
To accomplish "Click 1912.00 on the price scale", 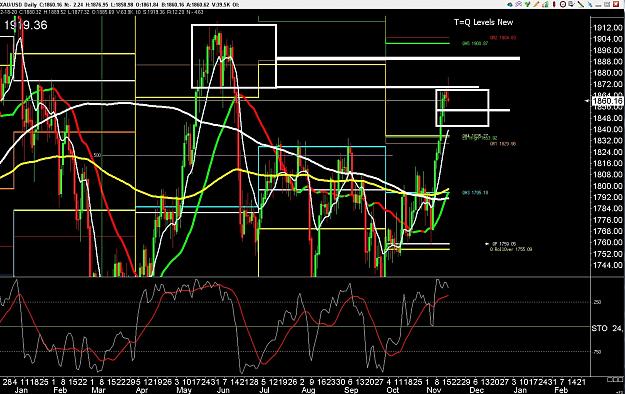I will [608, 28].
